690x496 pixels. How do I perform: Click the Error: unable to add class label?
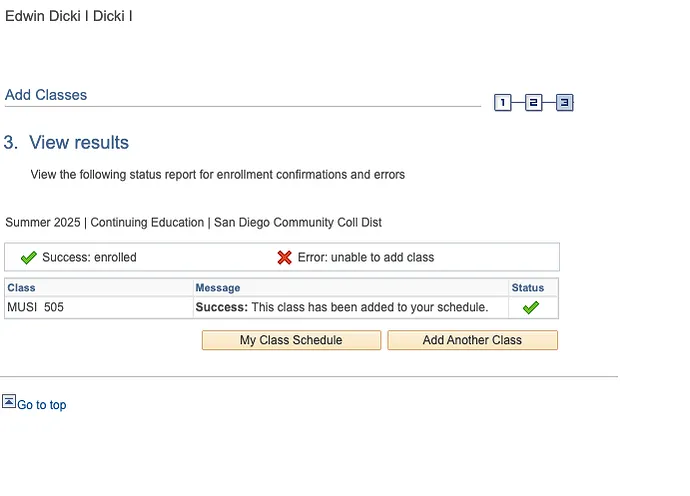point(365,257)
